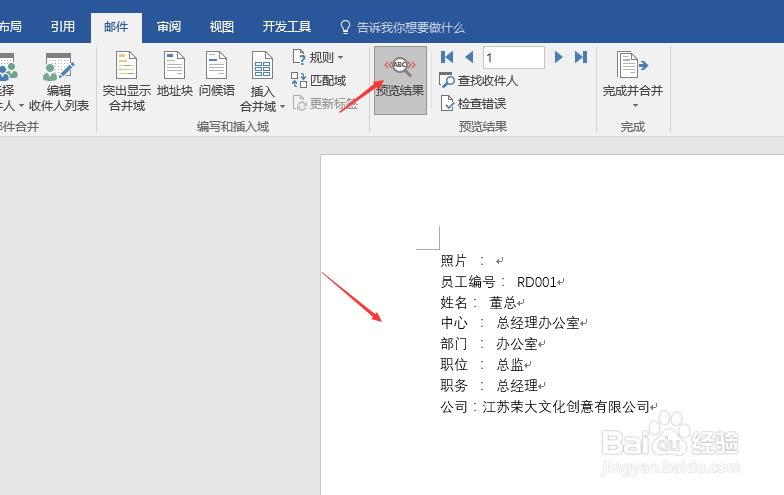784x495 pixels.
Task: Go to the first record
Action: [447, 58]
